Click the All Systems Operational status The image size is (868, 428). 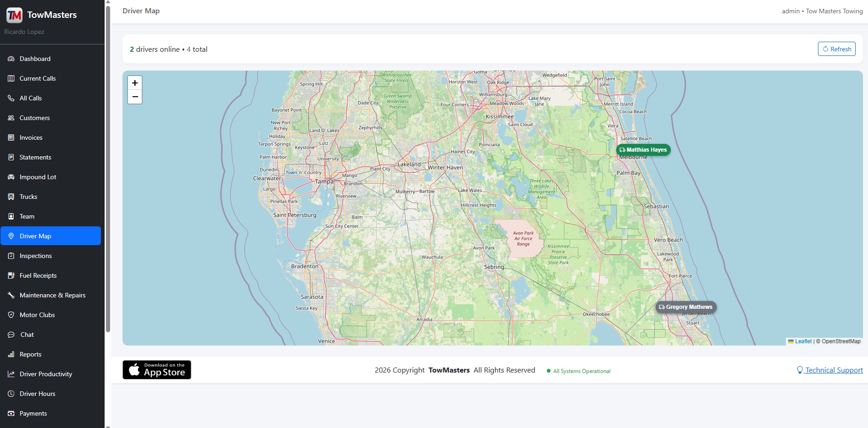pyautogui.click(x=579, y=371)
